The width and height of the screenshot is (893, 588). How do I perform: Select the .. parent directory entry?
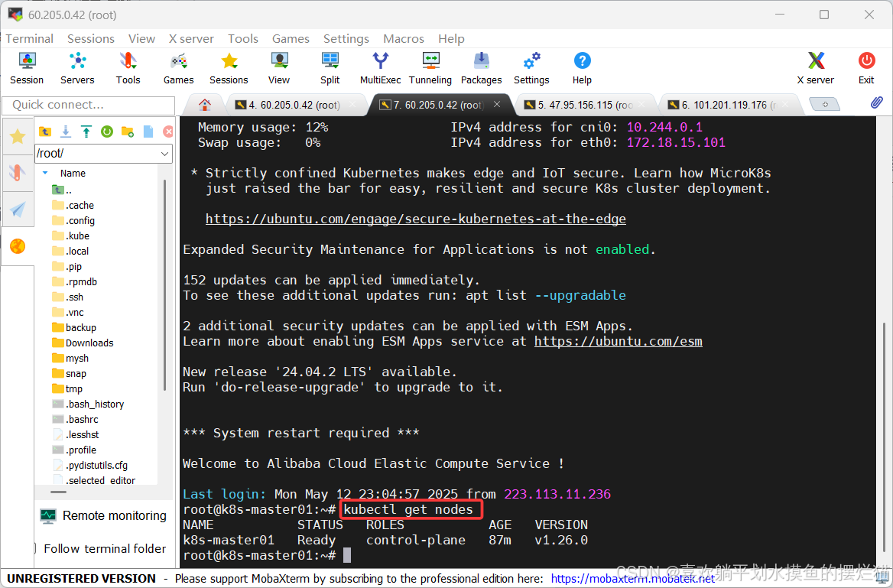pyautogui.click(x=61, y=190)
